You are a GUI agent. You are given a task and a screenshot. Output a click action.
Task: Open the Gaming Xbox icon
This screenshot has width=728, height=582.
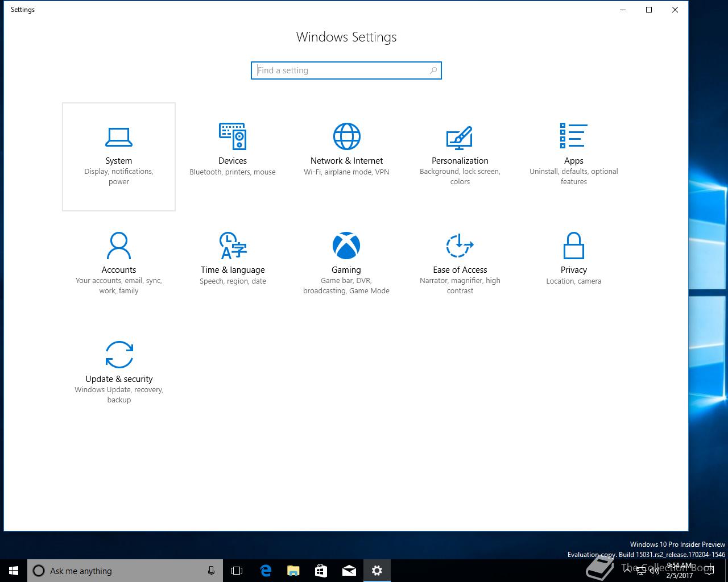click(346, 246)
